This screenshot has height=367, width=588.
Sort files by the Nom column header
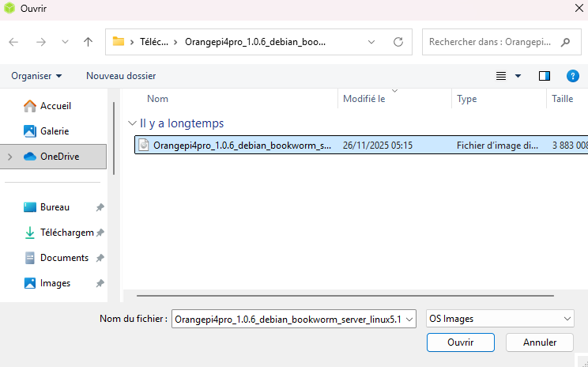[x=158, y=99]
